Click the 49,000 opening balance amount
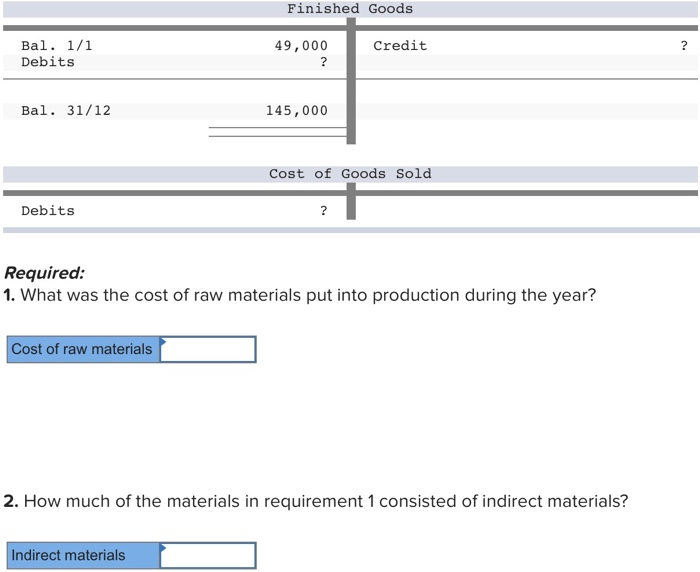This screenshot has width=700, height=572. 301,46
